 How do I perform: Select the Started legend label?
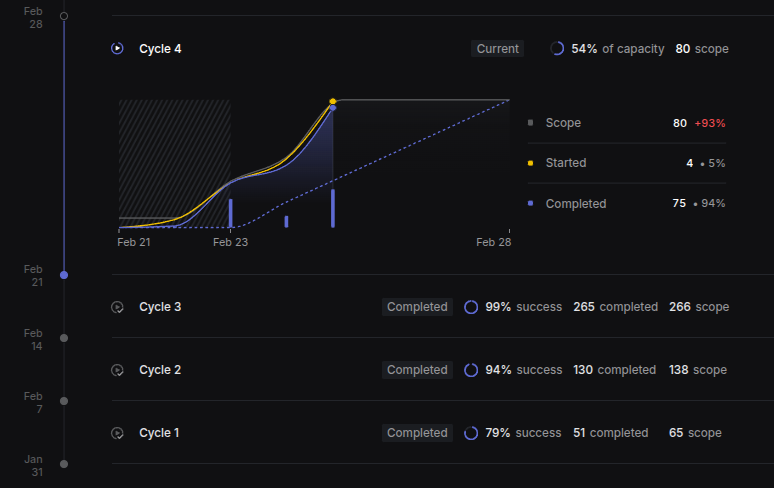pos(566,163)
